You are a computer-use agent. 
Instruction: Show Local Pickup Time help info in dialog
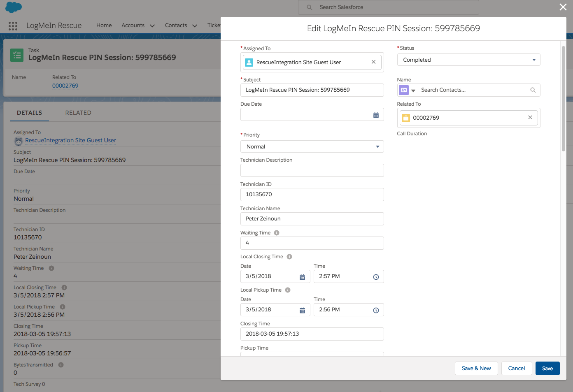tap(288, 290)
